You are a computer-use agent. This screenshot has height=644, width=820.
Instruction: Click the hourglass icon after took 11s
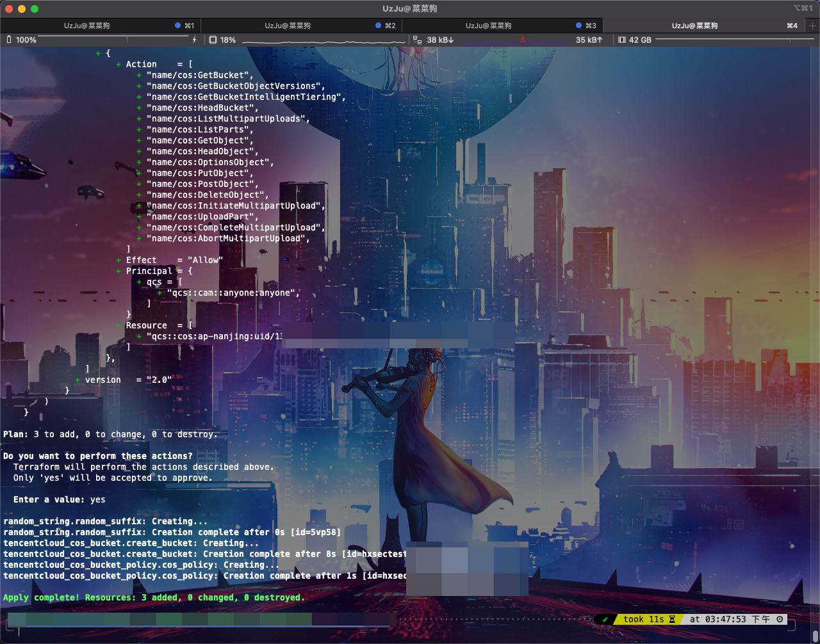pyautogui.click(x=672, y=619)
